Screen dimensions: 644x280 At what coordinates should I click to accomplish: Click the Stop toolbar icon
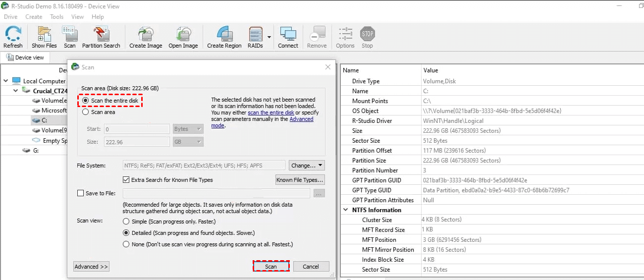367,37
